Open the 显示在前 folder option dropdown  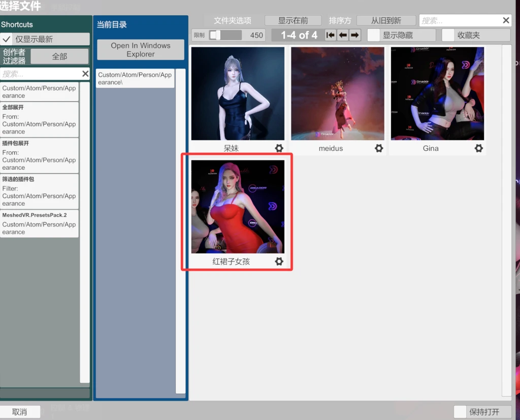pyautogui.click(x=293, y=20)
